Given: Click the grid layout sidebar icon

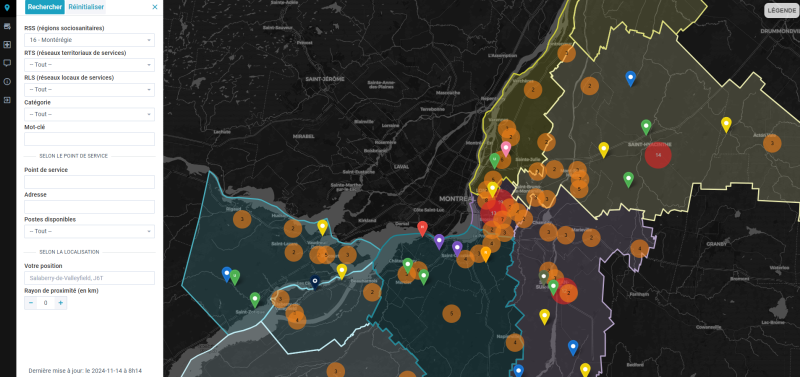Looking at the screenshot, I should tap(7, 44).
